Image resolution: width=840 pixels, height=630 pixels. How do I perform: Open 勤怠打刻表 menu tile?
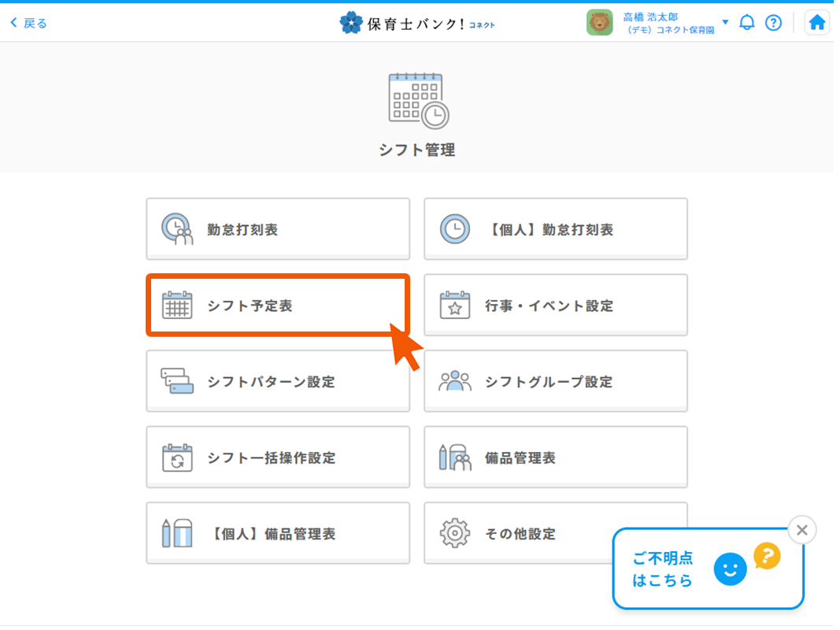tap(277, 229)
